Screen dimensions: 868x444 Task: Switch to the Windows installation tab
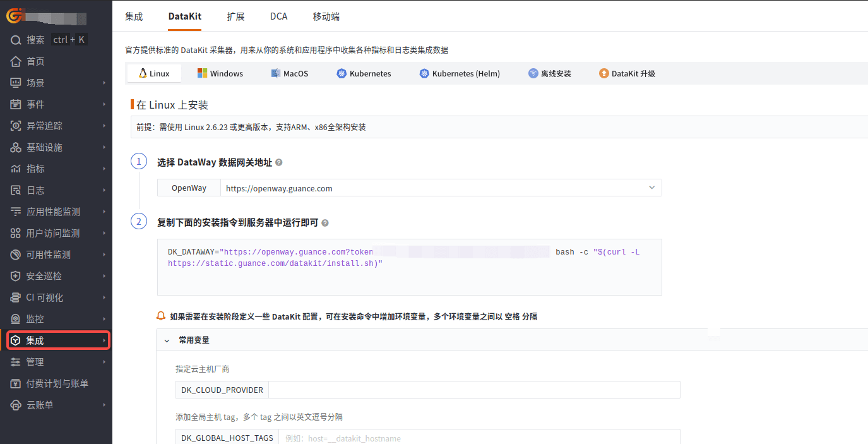220,73
